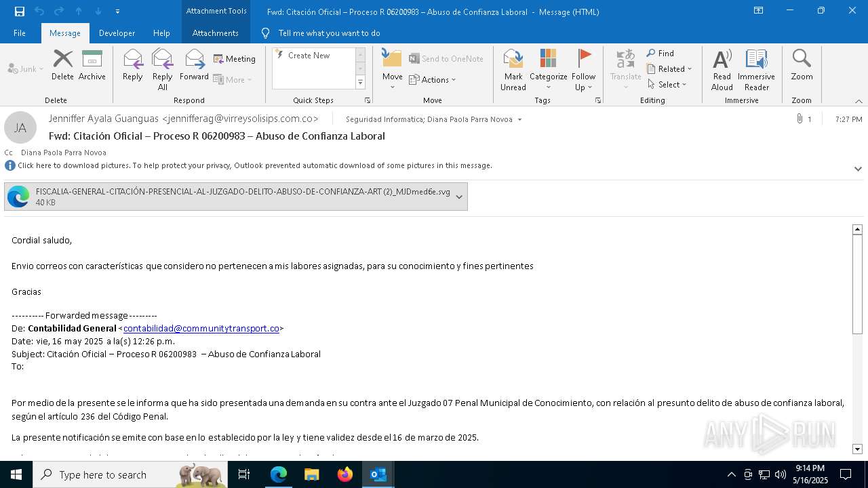Screen dimensions: 868x488
Task: Click the contabilidad@communitytransport.co link
Action: (x=201, y=328)
